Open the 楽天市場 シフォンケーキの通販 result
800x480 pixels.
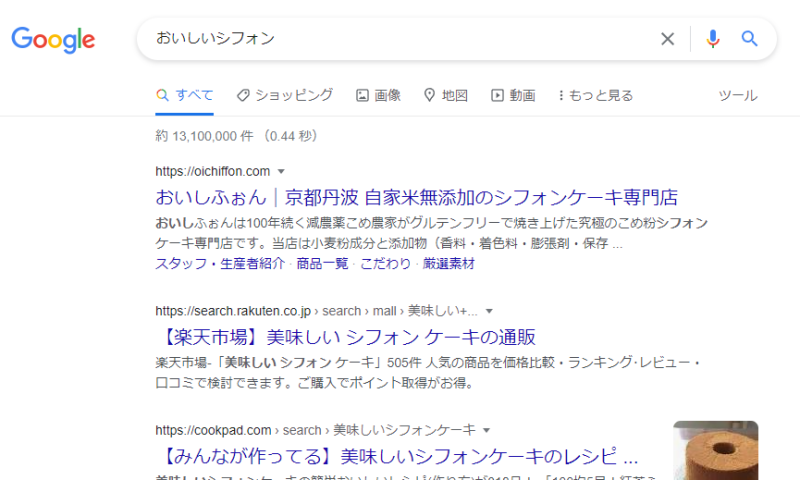coord(345,336)
